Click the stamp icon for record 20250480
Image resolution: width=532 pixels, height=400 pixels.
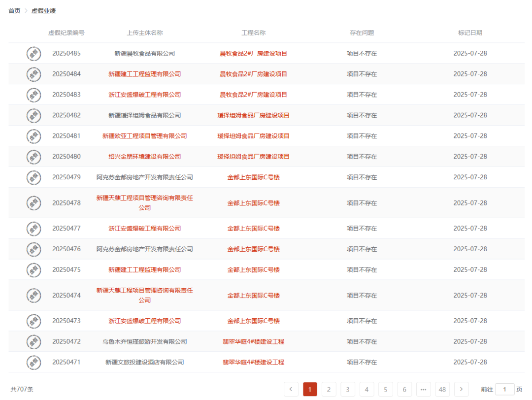(x=33, y=157)
